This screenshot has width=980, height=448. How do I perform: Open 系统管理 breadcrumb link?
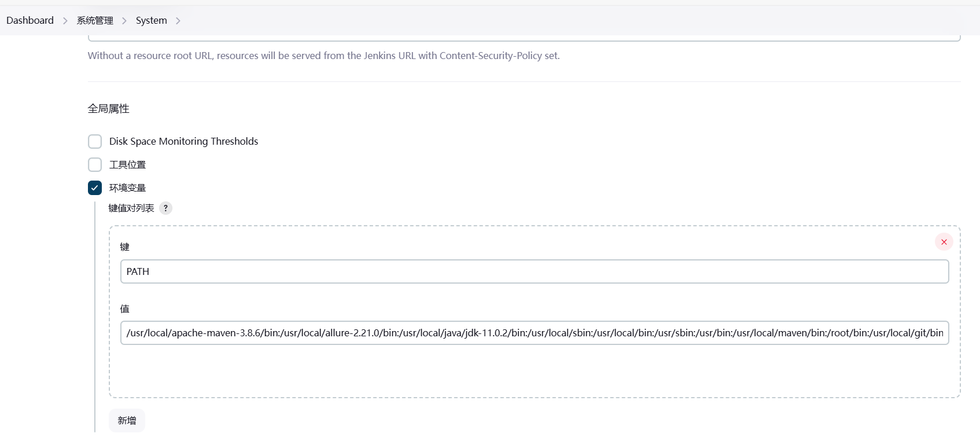click(95, 20)
